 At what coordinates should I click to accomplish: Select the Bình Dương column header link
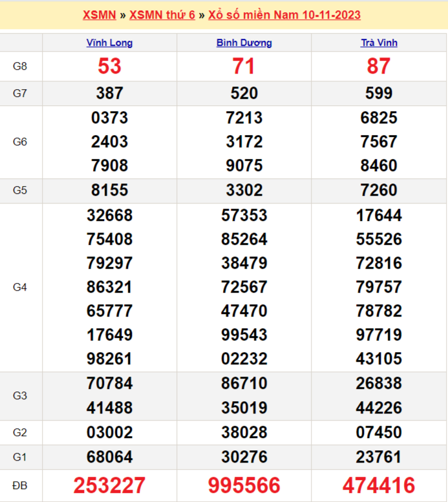pos(244,43)
